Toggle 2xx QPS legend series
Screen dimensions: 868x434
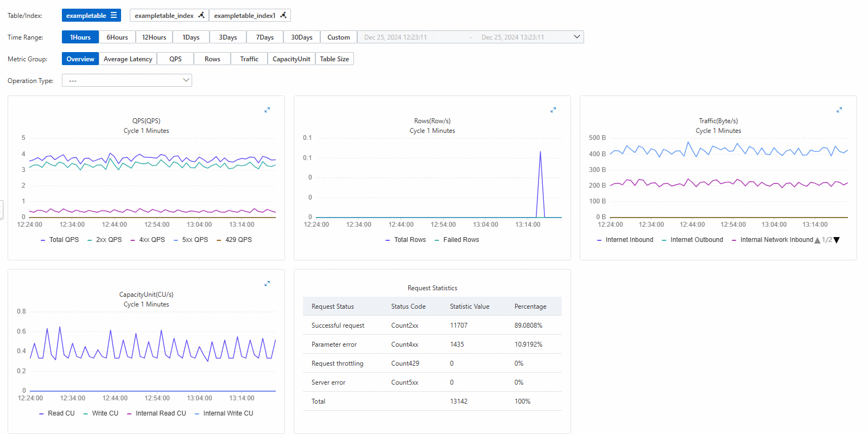tap(105, 240)
